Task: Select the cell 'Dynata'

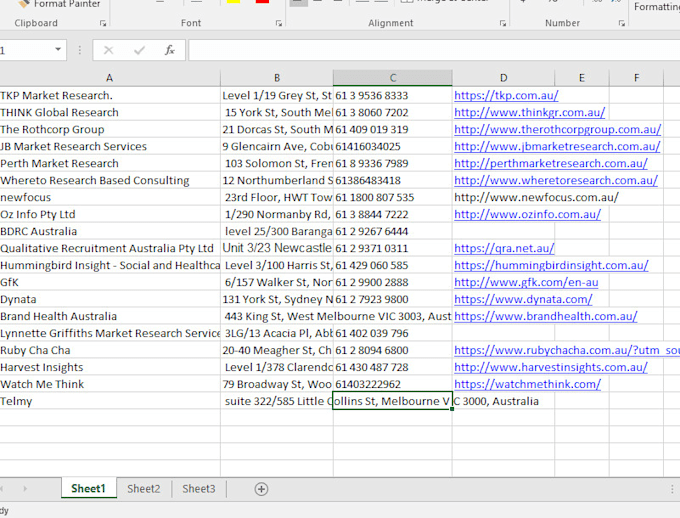Action: click(x=110, y=299)
